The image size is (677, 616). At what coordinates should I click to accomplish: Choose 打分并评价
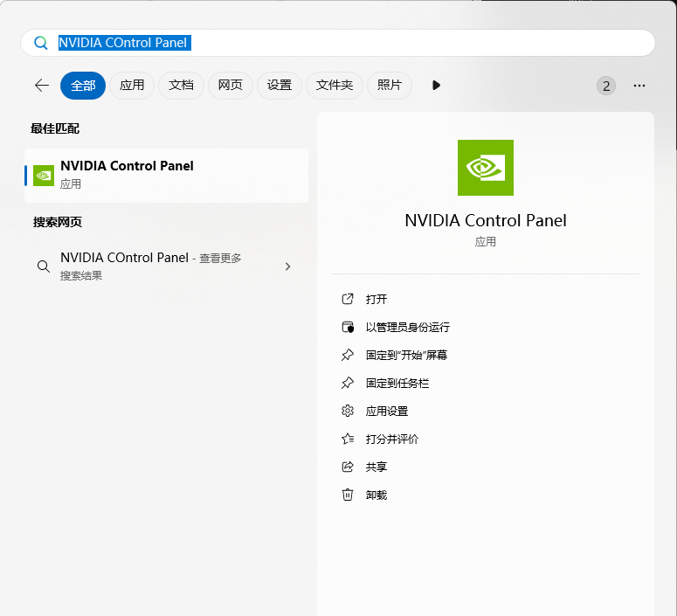(x=392, y=439)
